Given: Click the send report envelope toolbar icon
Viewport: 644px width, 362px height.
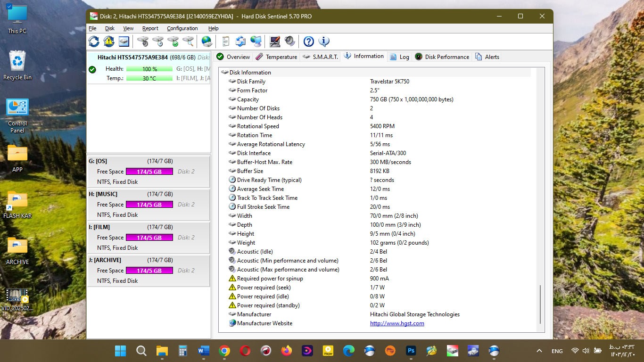Looking at the screenshot, I should 240,41.
